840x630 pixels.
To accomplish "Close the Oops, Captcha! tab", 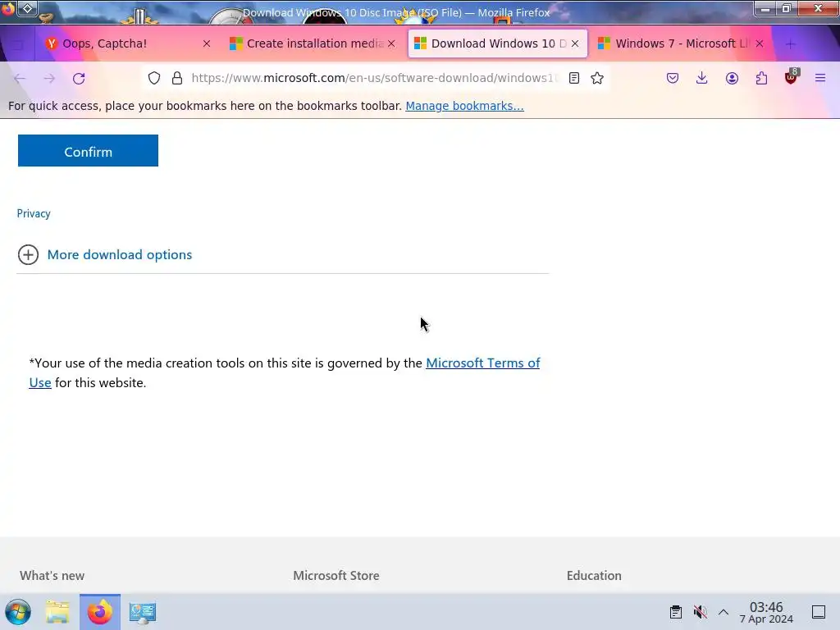I will (x=207, y=43).
